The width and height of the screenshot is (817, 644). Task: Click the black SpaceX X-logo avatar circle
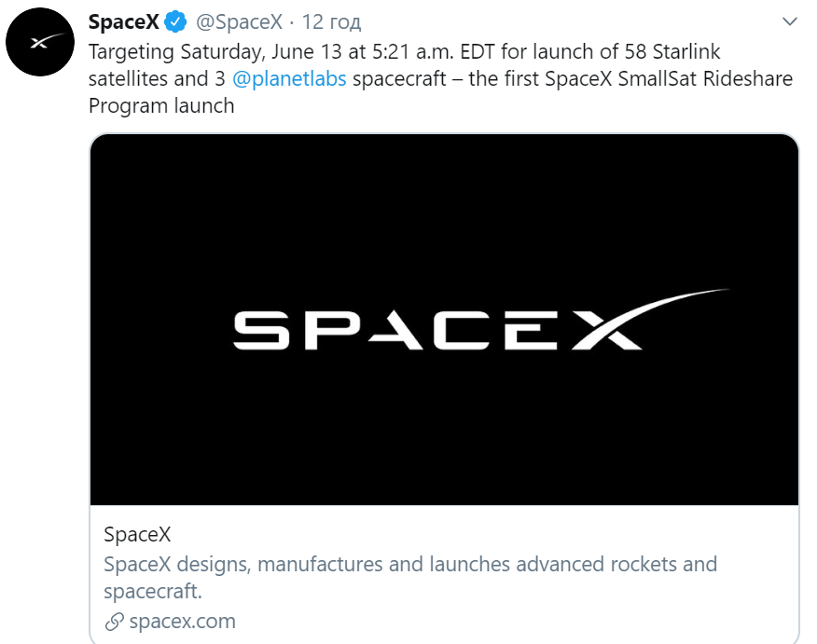40,41
